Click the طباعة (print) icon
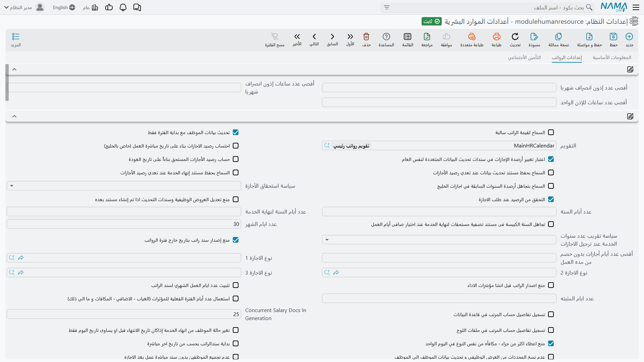This screenshot has height=362, width=644. (x=496, y=37)
